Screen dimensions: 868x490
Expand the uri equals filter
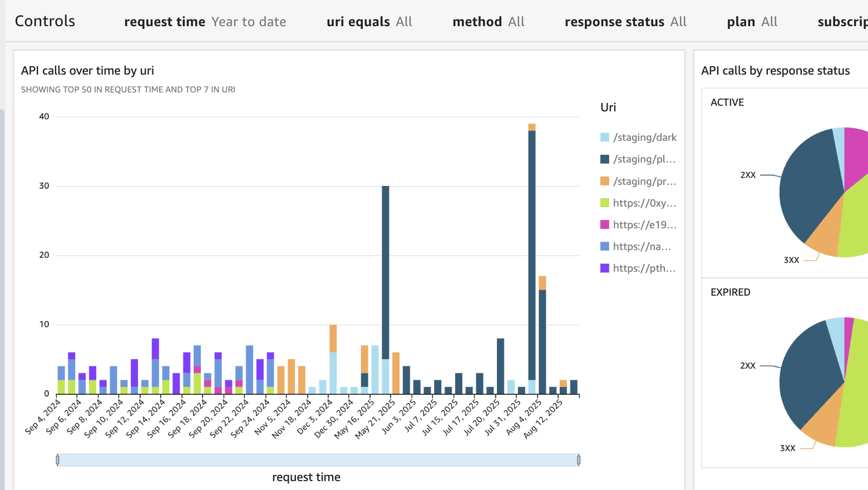click(x=369, y=22)
